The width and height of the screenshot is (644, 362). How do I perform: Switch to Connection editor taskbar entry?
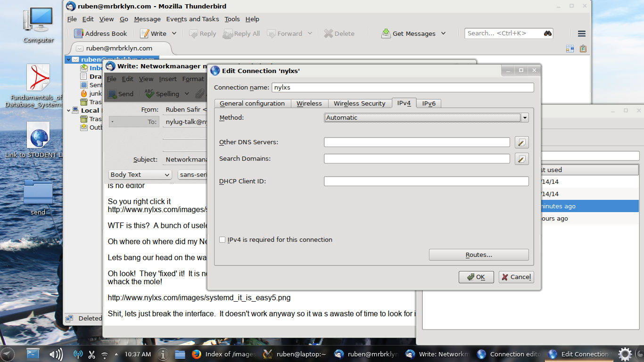[509, 354]
